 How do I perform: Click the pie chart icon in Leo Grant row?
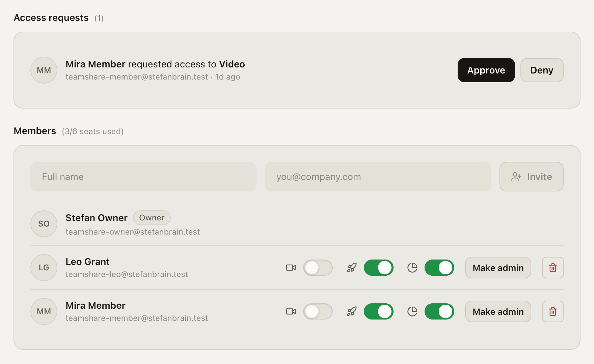412,268
